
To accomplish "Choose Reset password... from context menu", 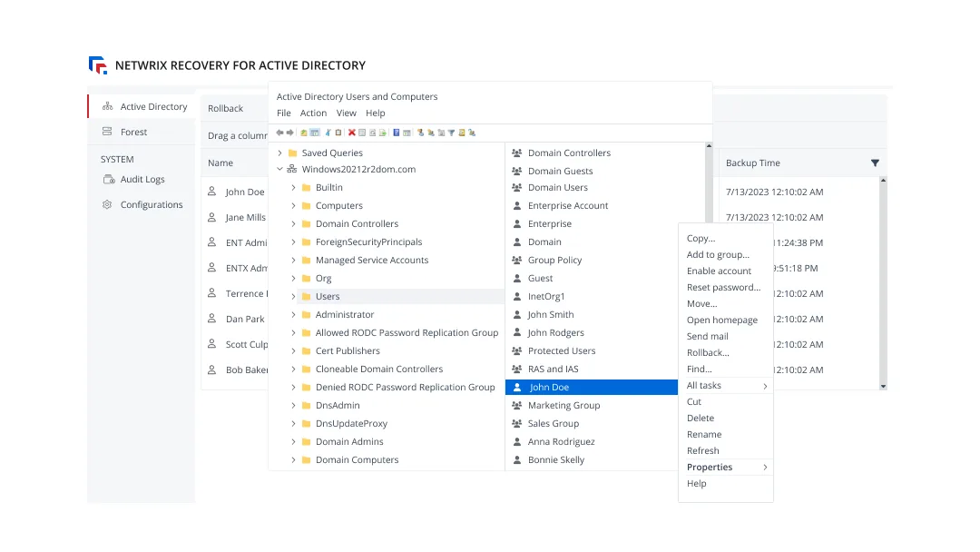I will [724, 288].
